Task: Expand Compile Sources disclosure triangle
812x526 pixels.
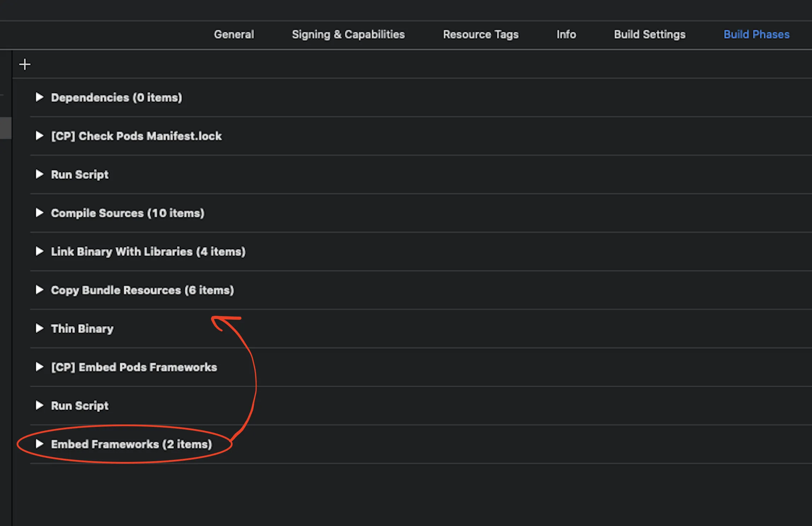Action: tap(39, 213)
